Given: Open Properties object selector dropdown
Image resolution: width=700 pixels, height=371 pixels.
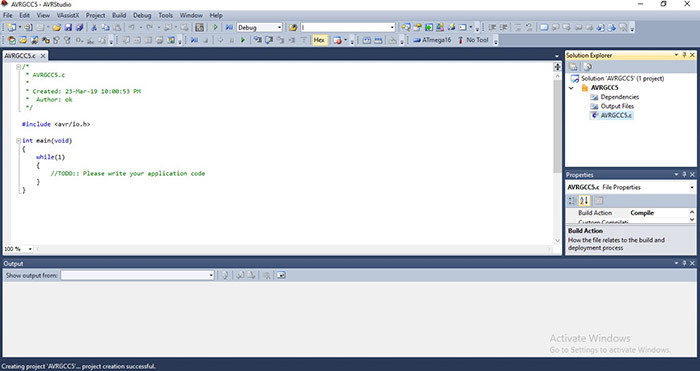Looking at the screenshot, I should (x=692, y=188).
